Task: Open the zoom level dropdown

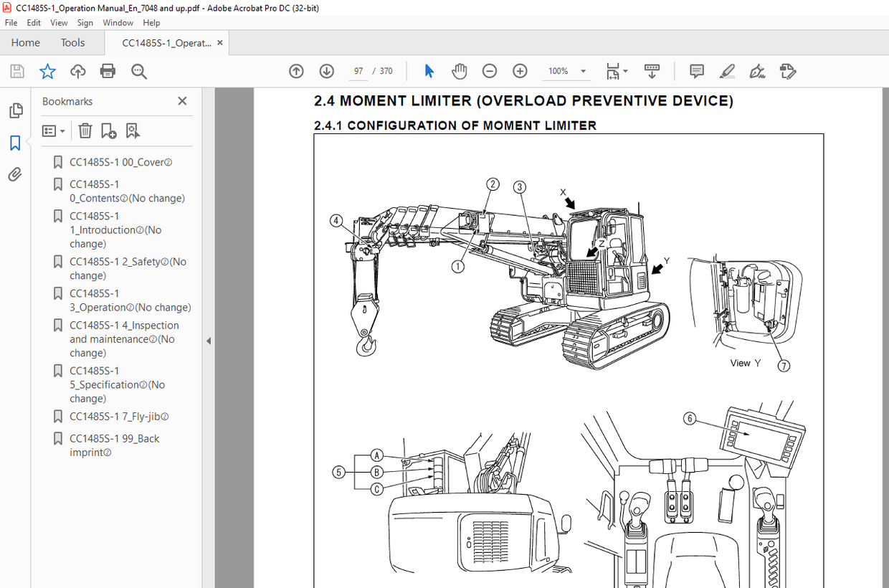Action: pos(583,71)
